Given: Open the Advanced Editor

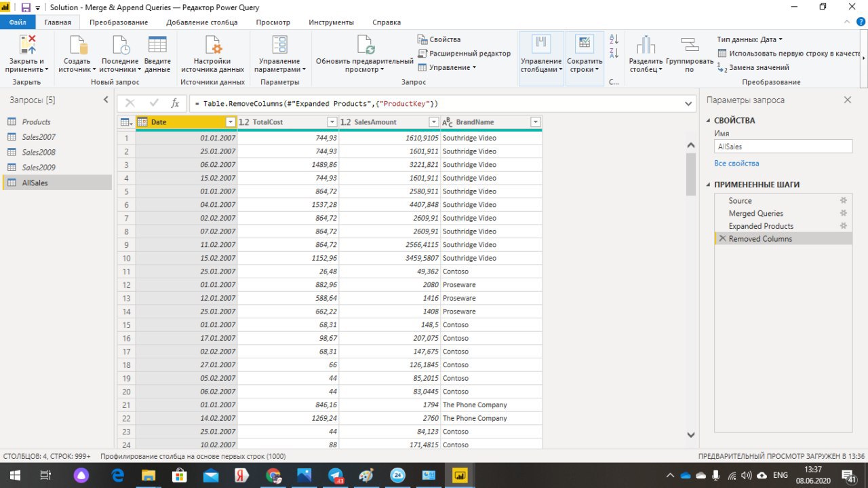Looking at the screenshot, I should tap(465, 53).
